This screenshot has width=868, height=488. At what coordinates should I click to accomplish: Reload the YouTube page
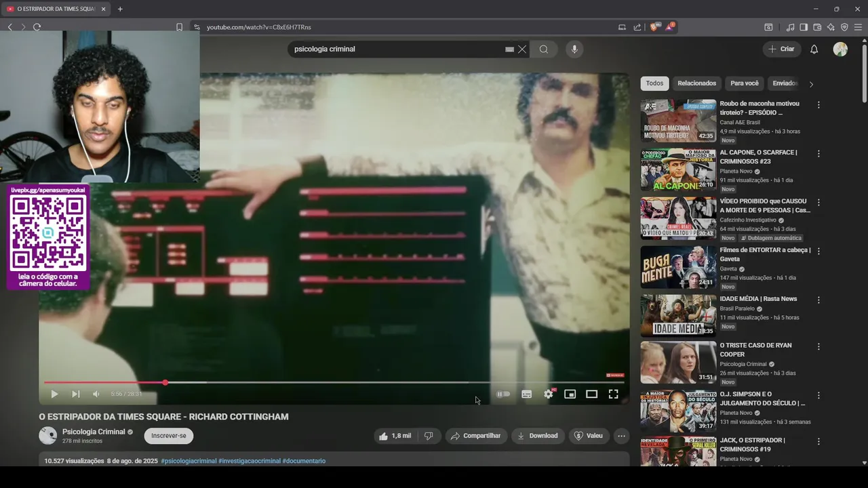click(x=37, y=27)
